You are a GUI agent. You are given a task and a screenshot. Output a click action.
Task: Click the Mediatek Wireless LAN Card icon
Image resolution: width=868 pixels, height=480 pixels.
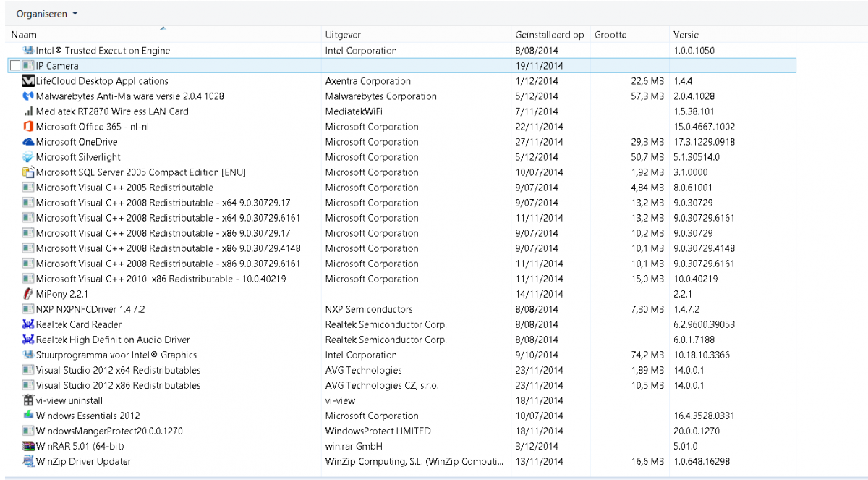(28, 111)
